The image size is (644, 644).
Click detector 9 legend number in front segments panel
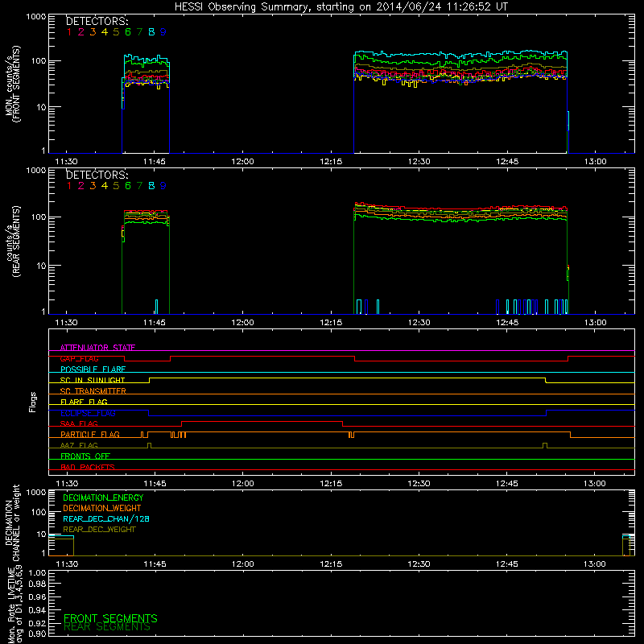point(163,32)
